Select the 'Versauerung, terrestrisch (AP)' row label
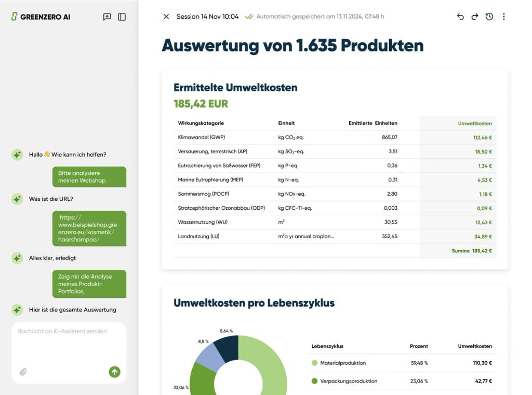The image size is (532, 395). point(212,152)
